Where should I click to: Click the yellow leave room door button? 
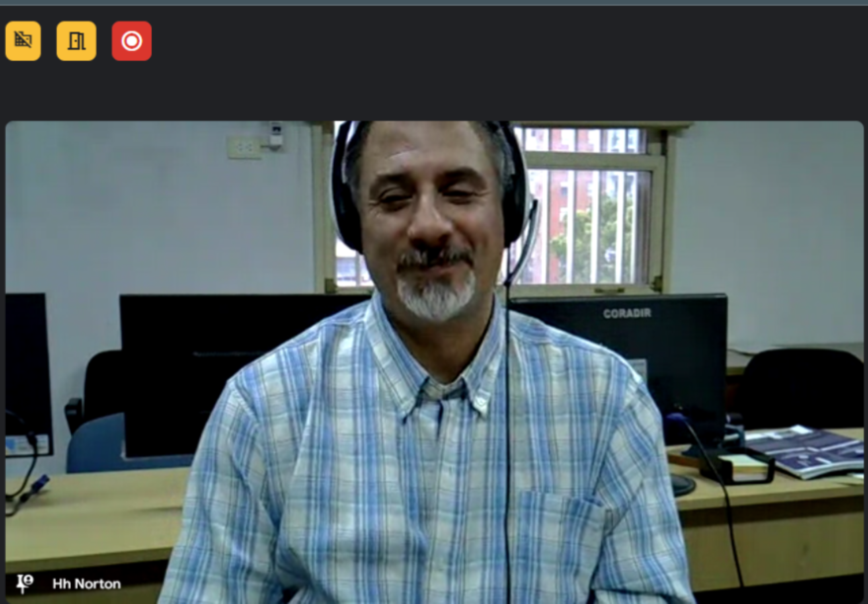tap(76, 41)
